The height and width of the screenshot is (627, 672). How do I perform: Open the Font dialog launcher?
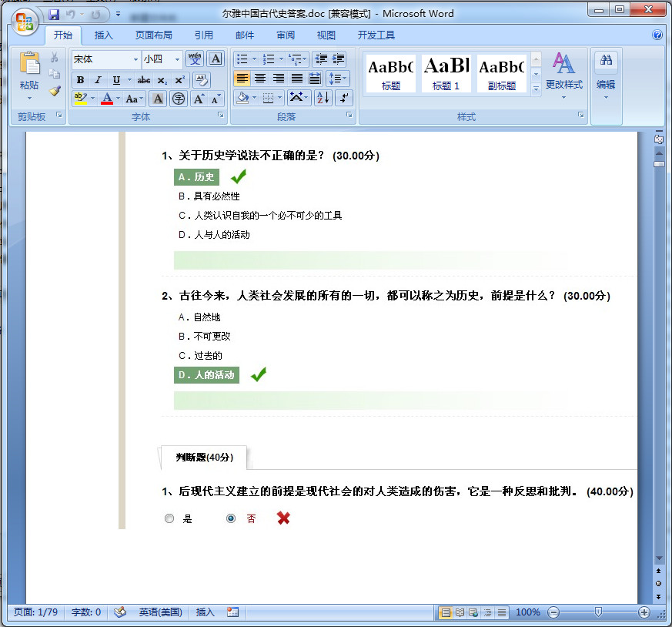point(221,115)
